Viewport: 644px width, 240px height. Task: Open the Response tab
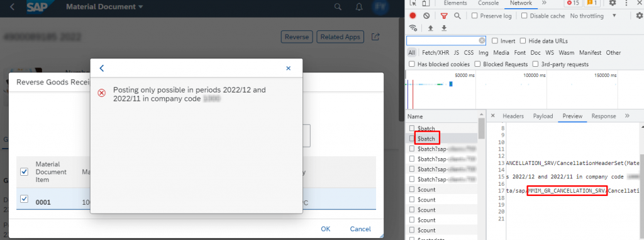(603, 116)
